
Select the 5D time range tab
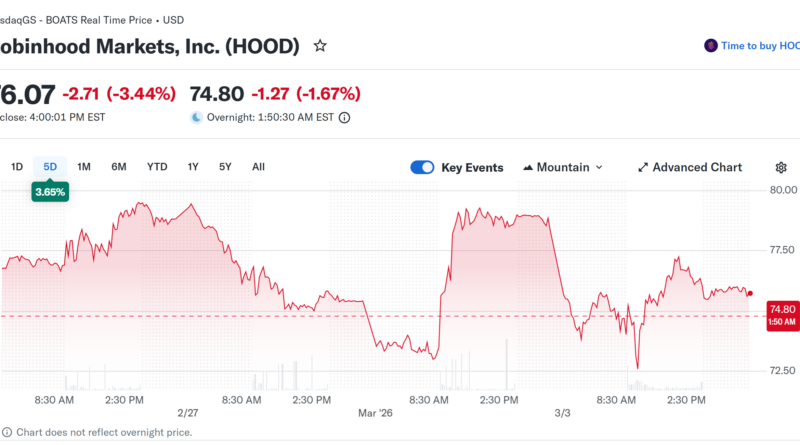(50, 167)
